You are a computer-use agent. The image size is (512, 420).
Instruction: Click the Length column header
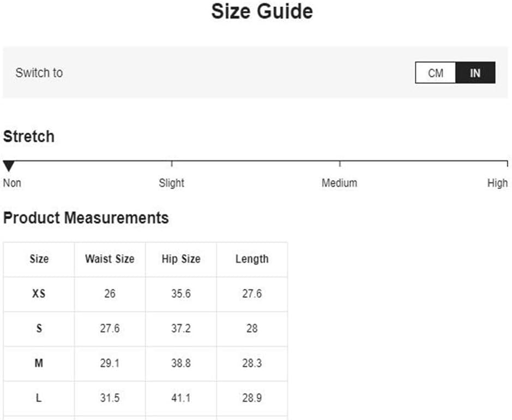252,259
